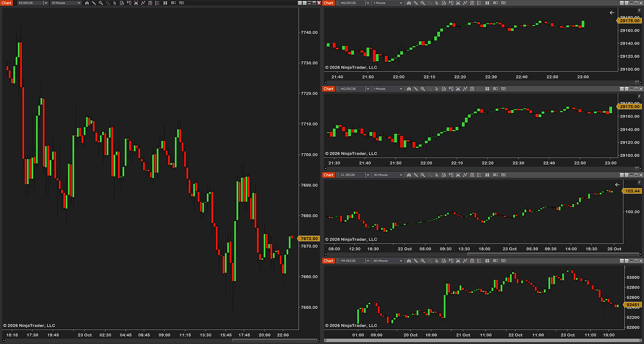Open Indicators in CL DEC26 toolbar
Viewport: 644px width, 344px height.
[x=465, y=175]
